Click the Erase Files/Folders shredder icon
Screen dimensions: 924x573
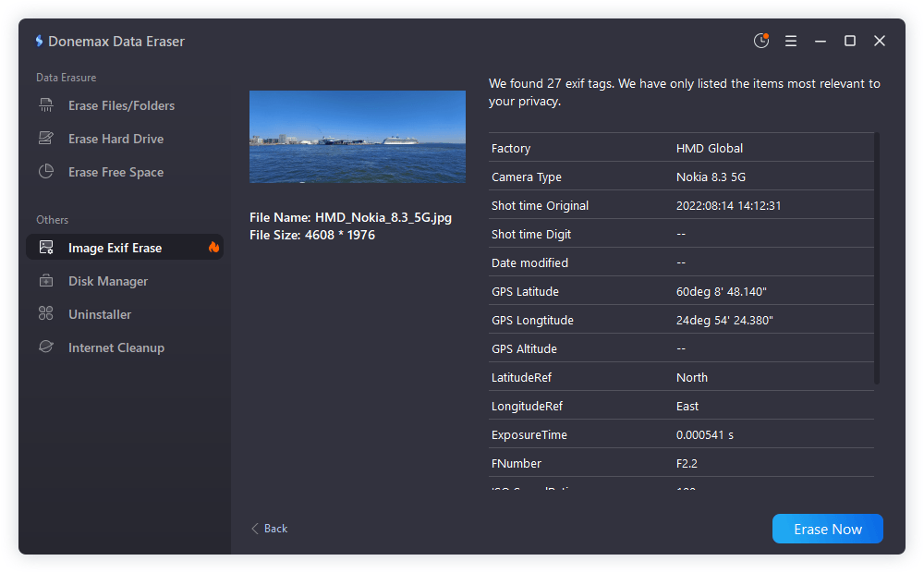point(46,105)
